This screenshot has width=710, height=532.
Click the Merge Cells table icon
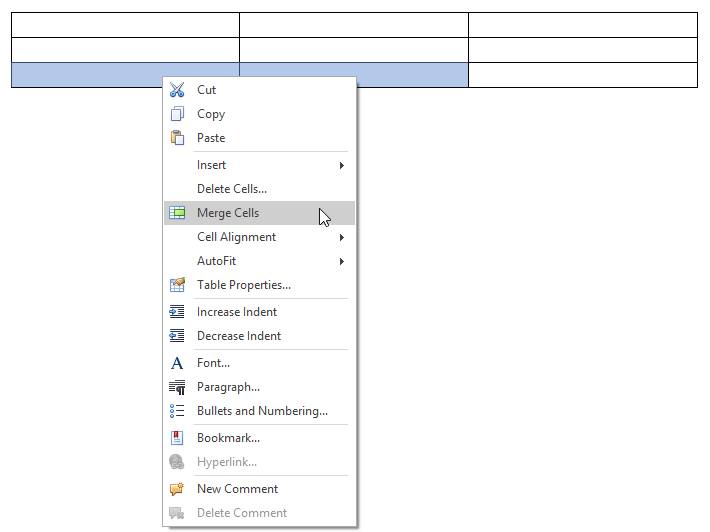click(x=177, y=212)
